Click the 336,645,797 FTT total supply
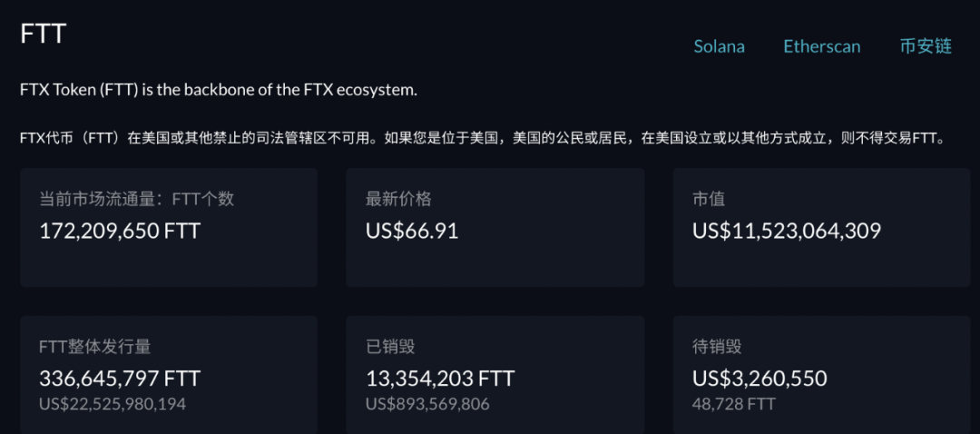The image size is (980, 434). 120,379
